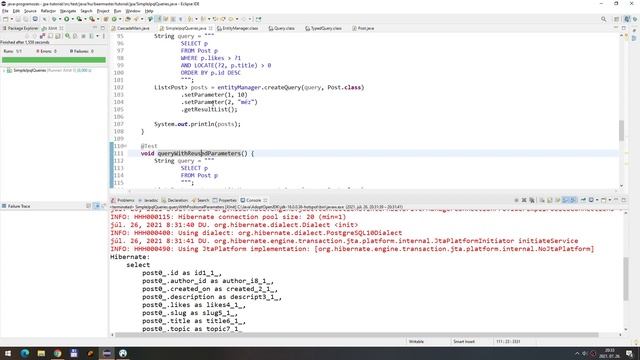Open the New dropdown arrow in toolbar

point(12,19)
